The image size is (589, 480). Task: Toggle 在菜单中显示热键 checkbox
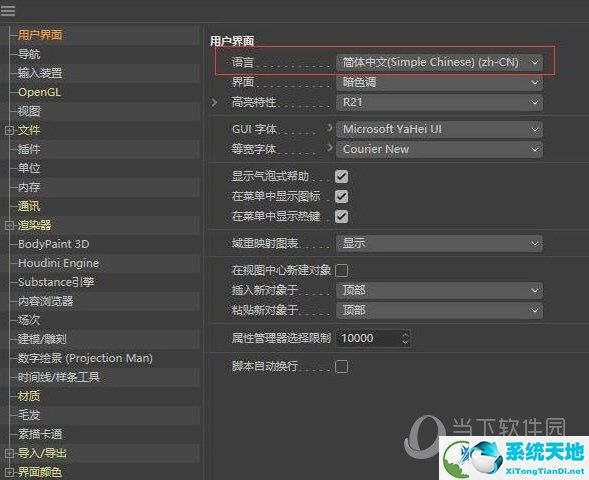pyautogui.click(x=341, y=216)
